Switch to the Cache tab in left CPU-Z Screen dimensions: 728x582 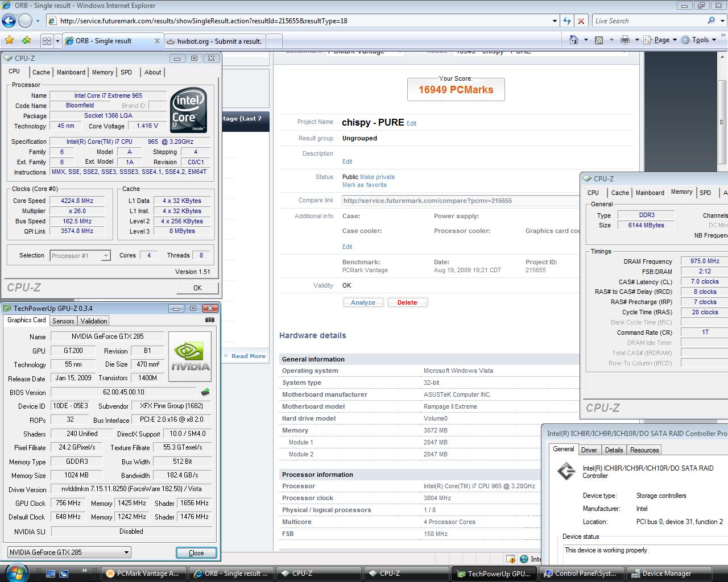(x=41, y=72)
